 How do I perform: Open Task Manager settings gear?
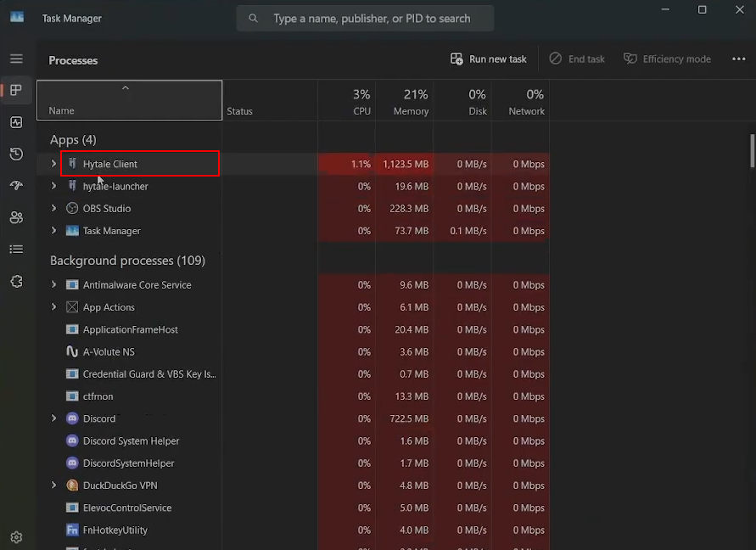point(16,537)
